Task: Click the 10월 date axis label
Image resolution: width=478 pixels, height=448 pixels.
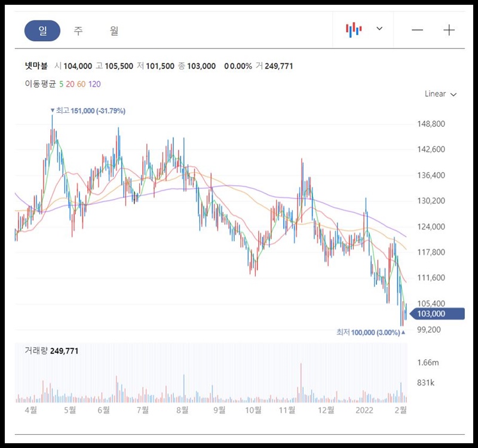Action: point(253,410)
